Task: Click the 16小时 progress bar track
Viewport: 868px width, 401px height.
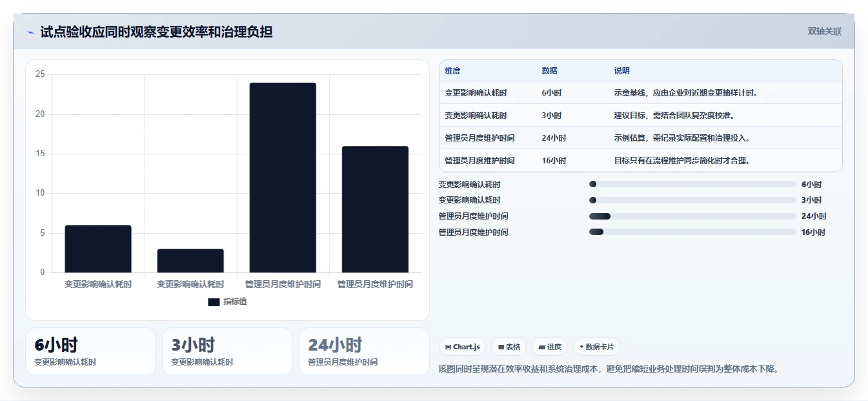Action: [x=692, y=232]
